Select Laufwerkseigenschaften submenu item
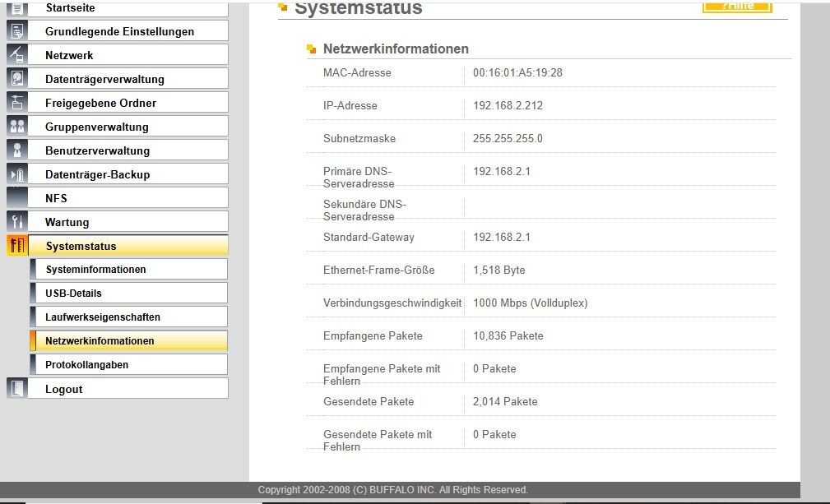Viewport: 830px width, 504px height. click(x=129, y=317)
